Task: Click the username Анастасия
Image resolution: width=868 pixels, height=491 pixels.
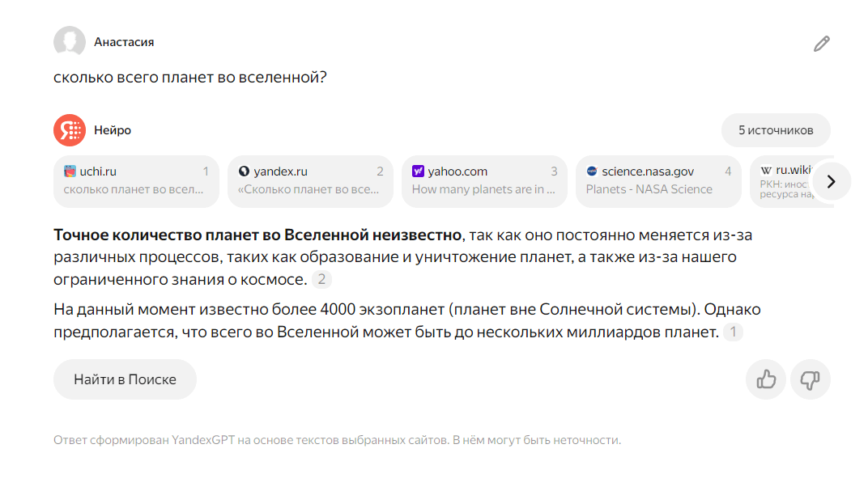Action: point(124,42)
